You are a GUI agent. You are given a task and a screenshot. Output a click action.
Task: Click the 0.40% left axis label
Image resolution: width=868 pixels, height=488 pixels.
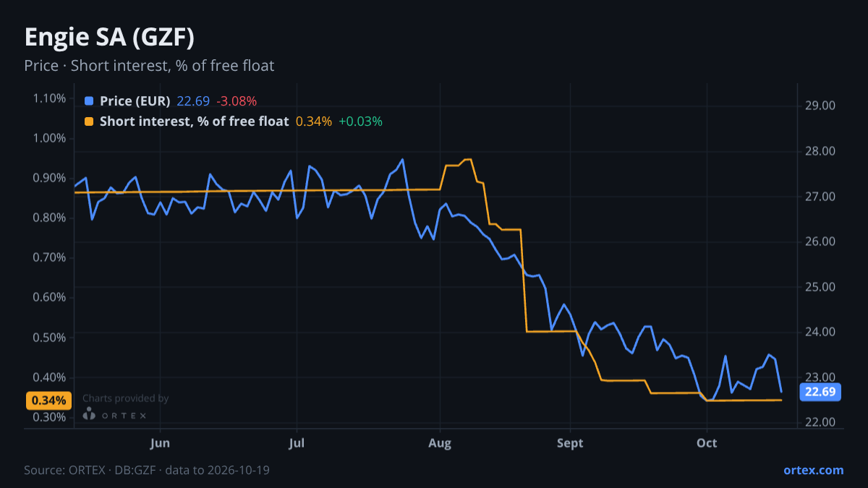pyautogui.click(x=49, y=377)
